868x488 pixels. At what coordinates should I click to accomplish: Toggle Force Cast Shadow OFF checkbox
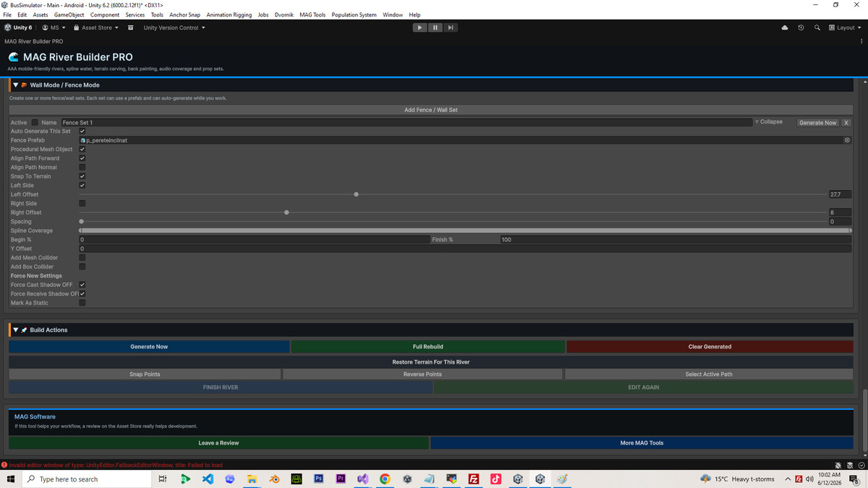[82, 285]
